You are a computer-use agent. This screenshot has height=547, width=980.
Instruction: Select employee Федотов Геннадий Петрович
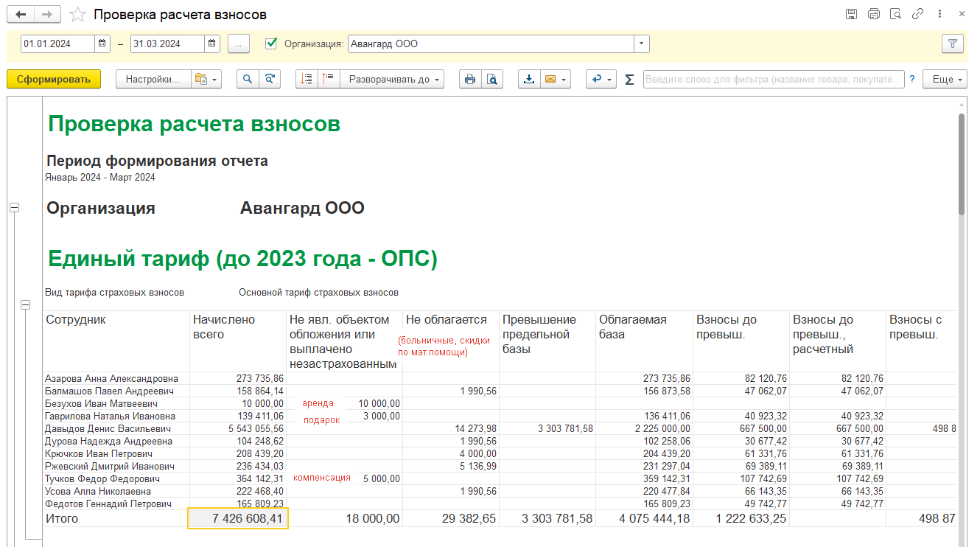(108, 504)
